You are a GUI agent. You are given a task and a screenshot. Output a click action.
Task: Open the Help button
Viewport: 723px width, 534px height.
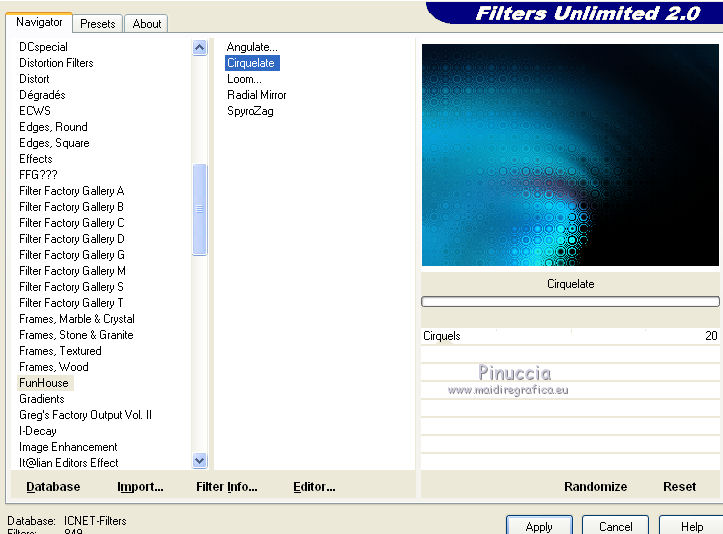click(691, 526)
